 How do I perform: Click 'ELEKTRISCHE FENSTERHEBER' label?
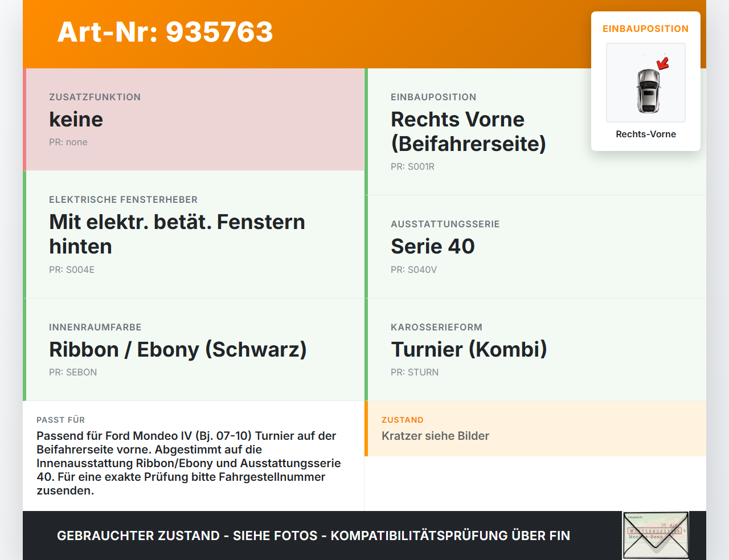tap(124, 200)
